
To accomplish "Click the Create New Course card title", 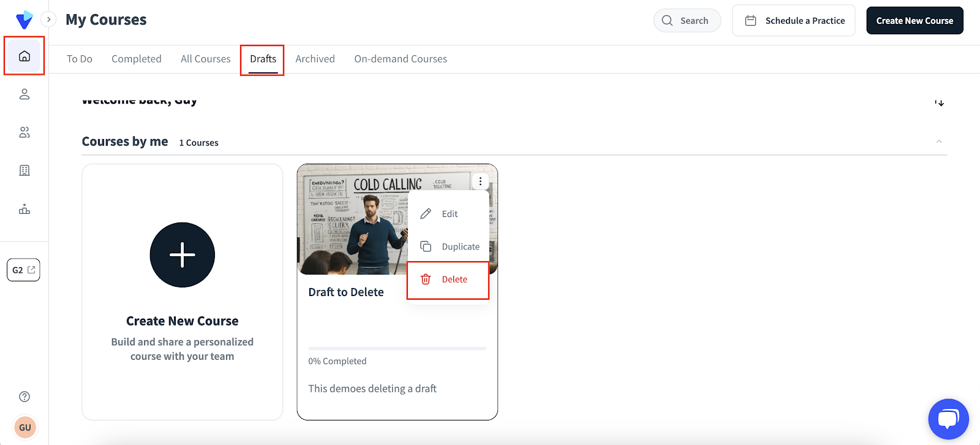I will point(183,321).
